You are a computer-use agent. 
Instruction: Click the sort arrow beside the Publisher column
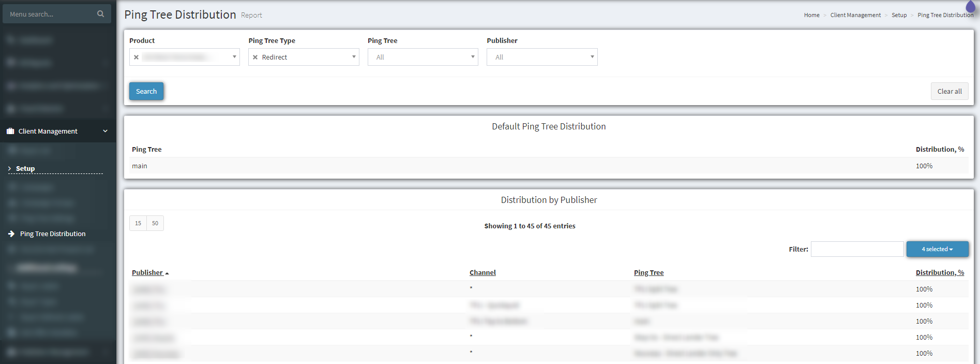tap(167, 273)
